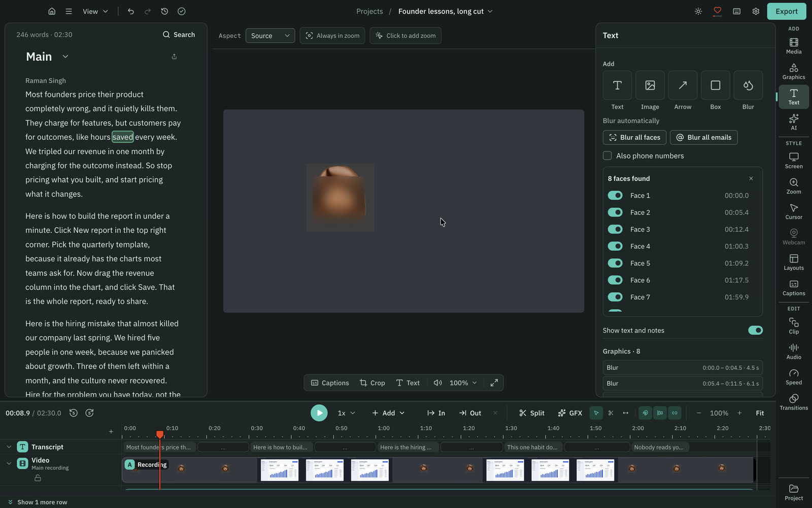The image size is (812, 508).
Task: Play the video preview
Action: click(x=319, y=413)
